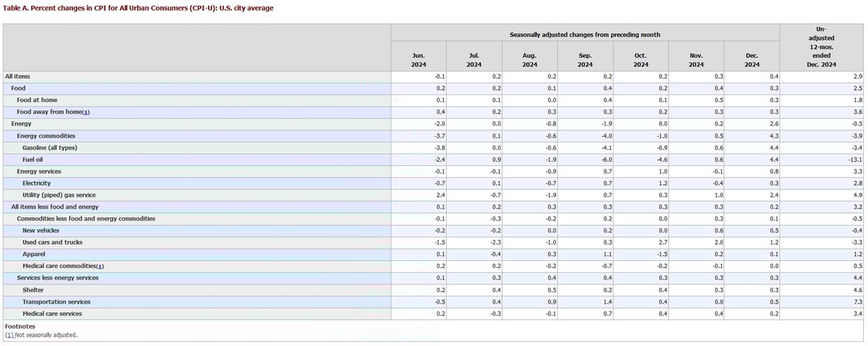Image resolution: width=868 pixels, height=346 pixels.
Task: Click Gasoline (all types) row label
Action: 50,147
